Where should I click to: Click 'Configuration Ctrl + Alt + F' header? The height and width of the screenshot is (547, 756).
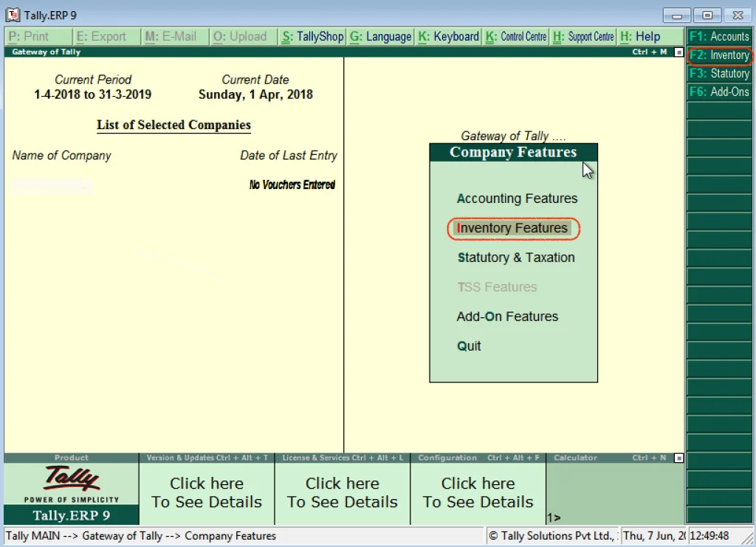pos(478,458)
